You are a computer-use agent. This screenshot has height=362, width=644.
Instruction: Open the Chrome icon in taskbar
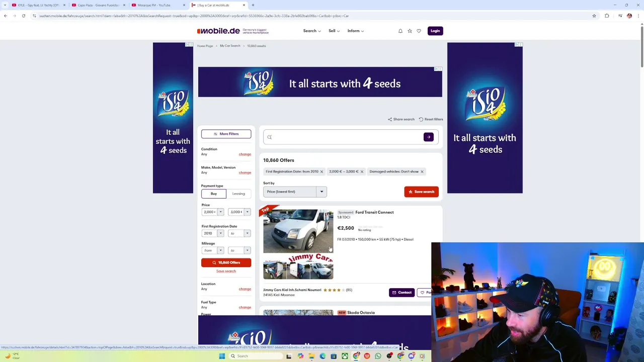(x=356, y=356)
